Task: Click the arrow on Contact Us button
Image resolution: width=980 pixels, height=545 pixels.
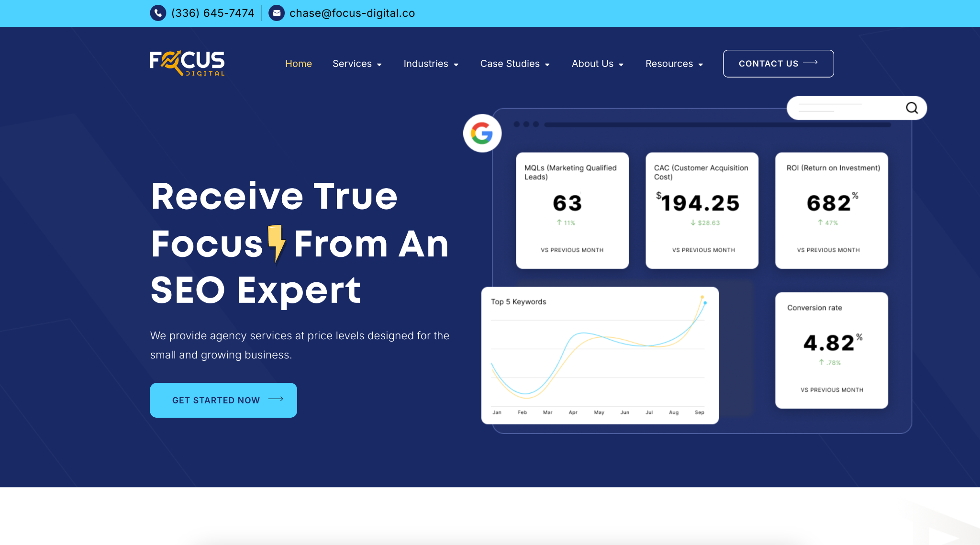Action: click(x=810, y=63)
